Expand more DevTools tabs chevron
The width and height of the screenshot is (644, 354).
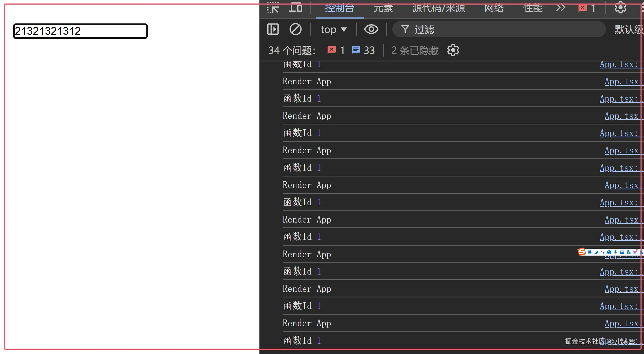(x=560, y=8)
